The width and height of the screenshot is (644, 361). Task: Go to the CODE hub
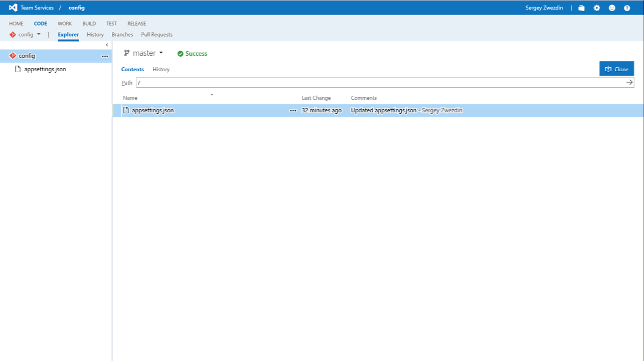click(41, 24)
